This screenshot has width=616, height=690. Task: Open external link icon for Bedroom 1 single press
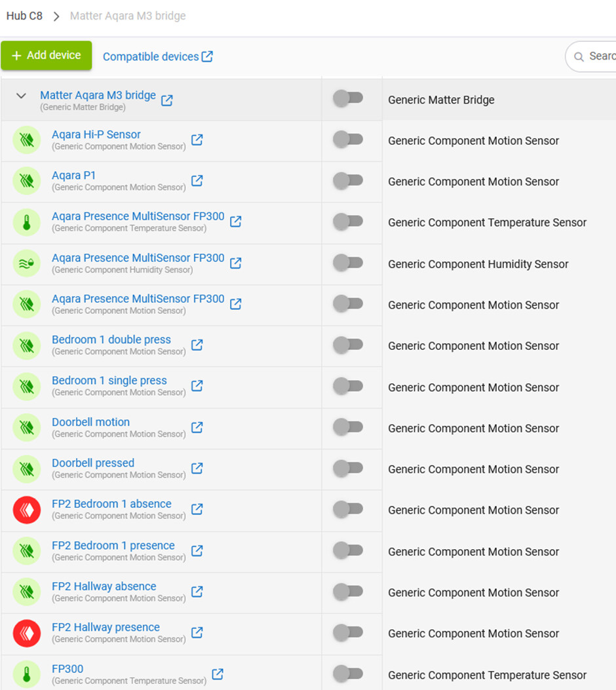(197, 385)
